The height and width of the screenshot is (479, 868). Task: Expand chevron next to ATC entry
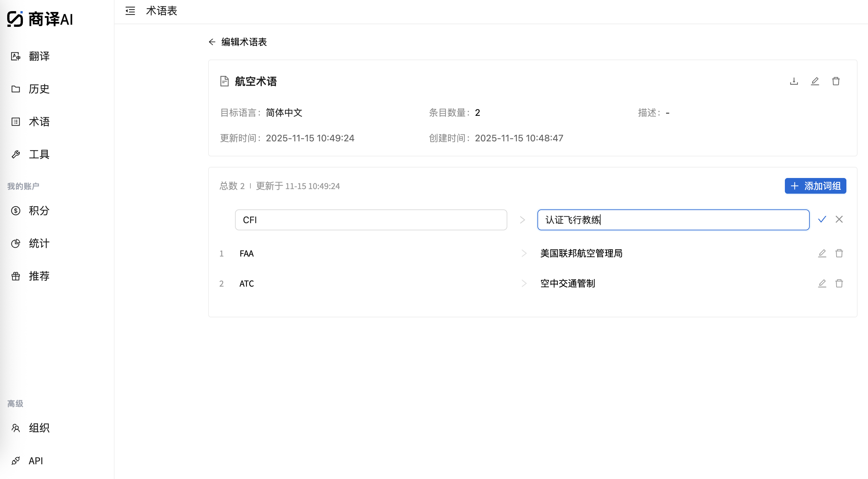(523, 283)
